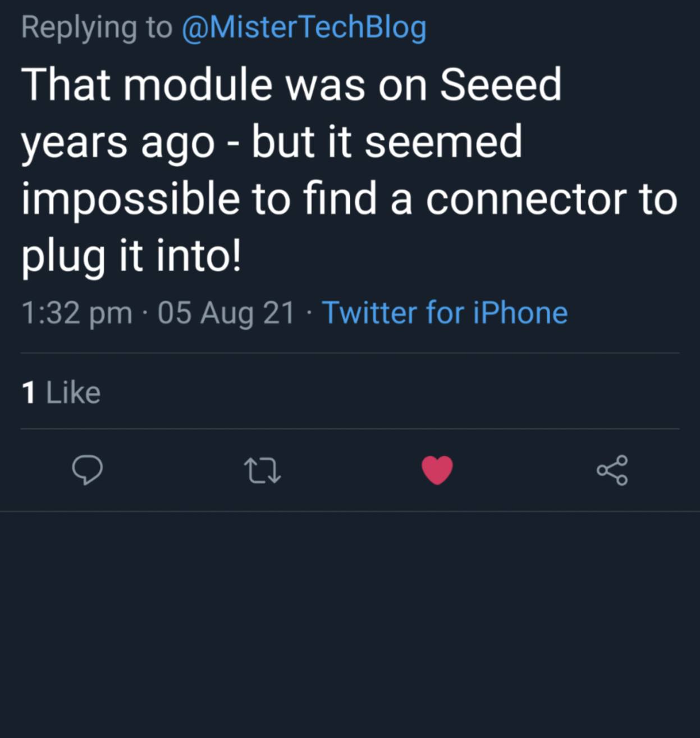Image resolution: width=700 pixels, height=738 pixels.
Task: Click the tweet line "years ago - but it seemed"
Action: pos(272,142)
